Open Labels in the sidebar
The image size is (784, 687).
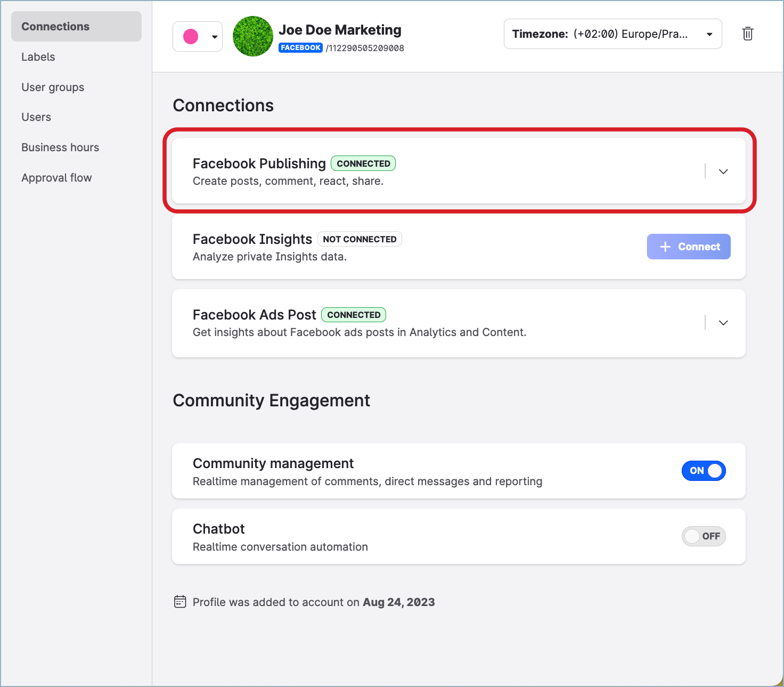pyautogui.click(x=38, y=57)
